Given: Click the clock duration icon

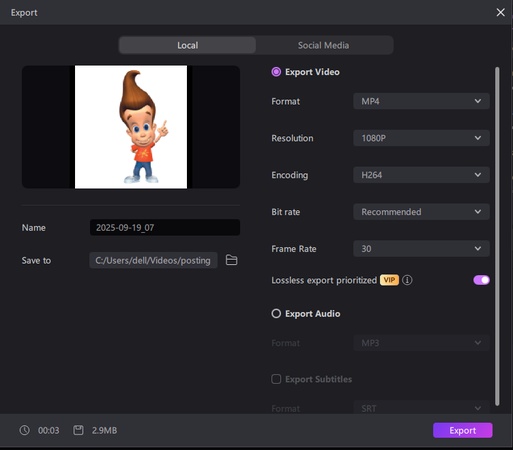Looking at the screenshot, I should [x=24, y=430].
